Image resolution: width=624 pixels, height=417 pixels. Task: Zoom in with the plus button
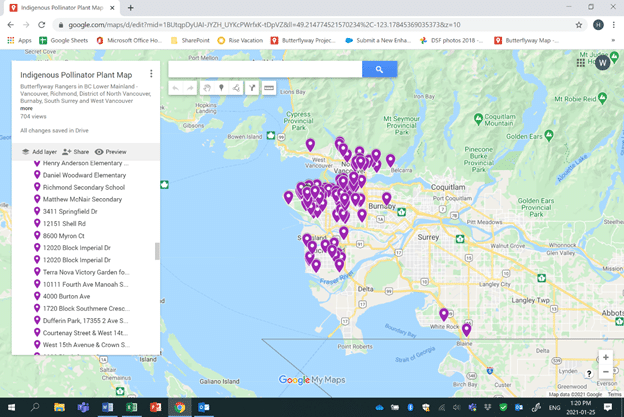(x=605, y=357)
